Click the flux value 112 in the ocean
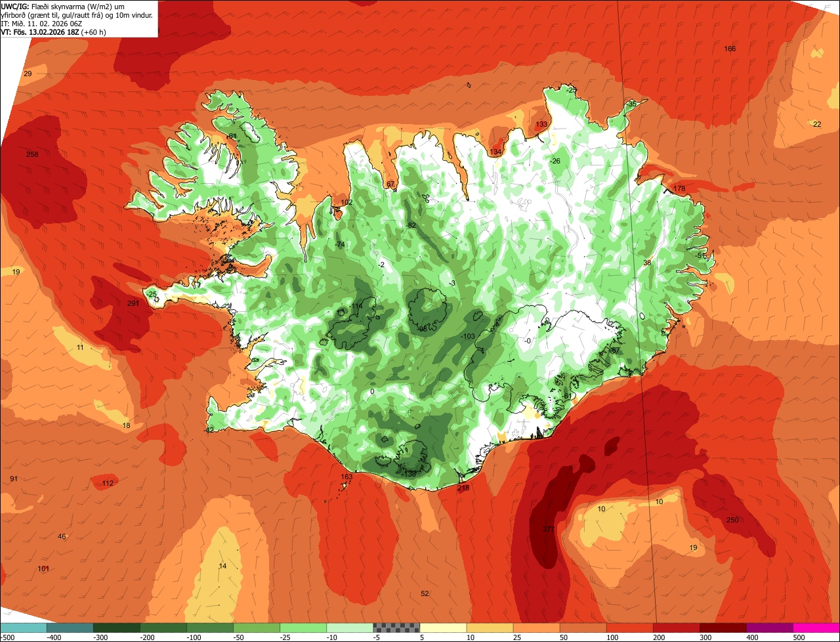The height and width of the screenshot is (642, 840). pos(108,483)
